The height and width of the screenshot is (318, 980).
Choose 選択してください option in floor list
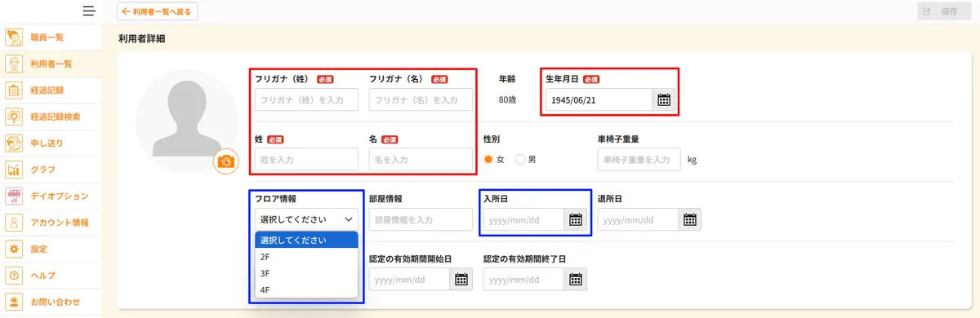coord(306,240)
